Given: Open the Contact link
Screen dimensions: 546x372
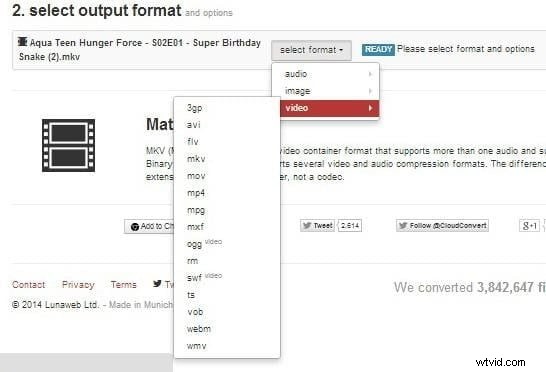Looking at the screenshot, I should (x=29, y=285).
